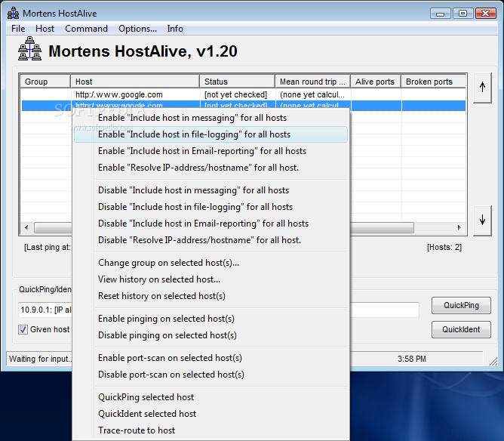Sort by the Host column header
The image size is (504, 441).
point(135,82)
